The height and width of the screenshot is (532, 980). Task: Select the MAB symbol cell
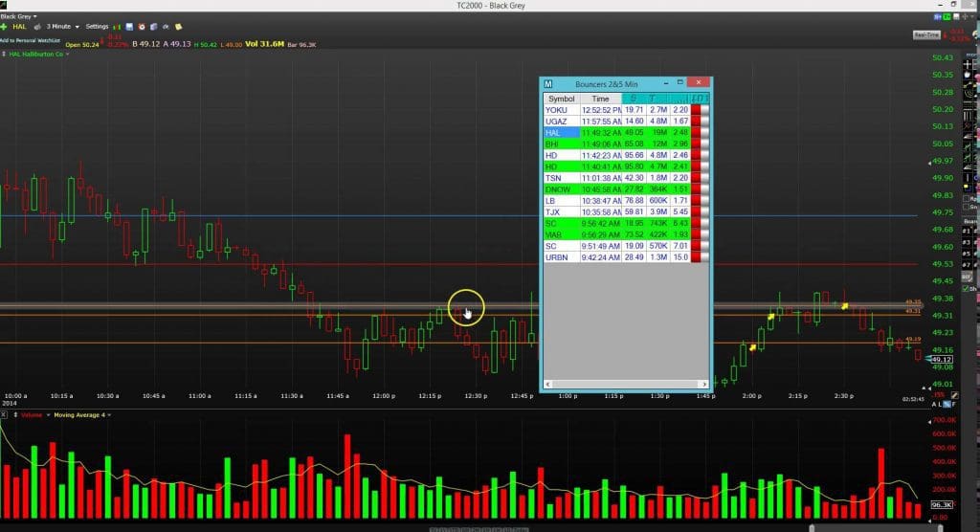(561, 235)
